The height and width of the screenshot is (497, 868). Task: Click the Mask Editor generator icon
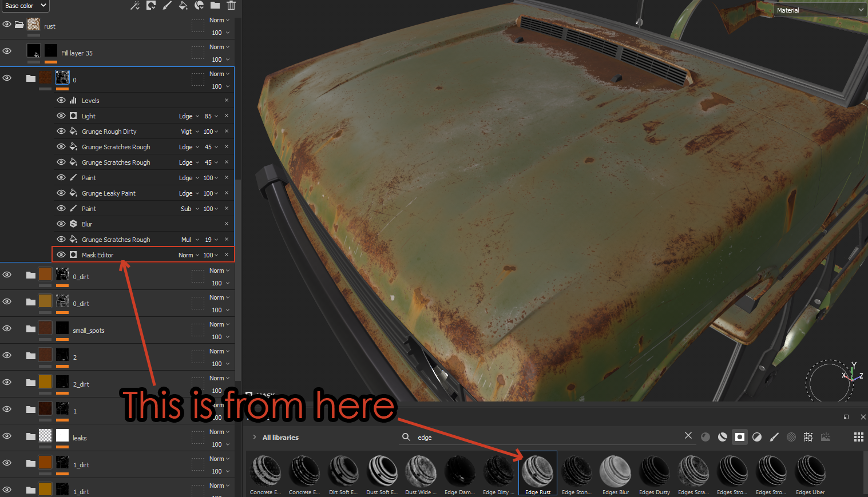73,255
